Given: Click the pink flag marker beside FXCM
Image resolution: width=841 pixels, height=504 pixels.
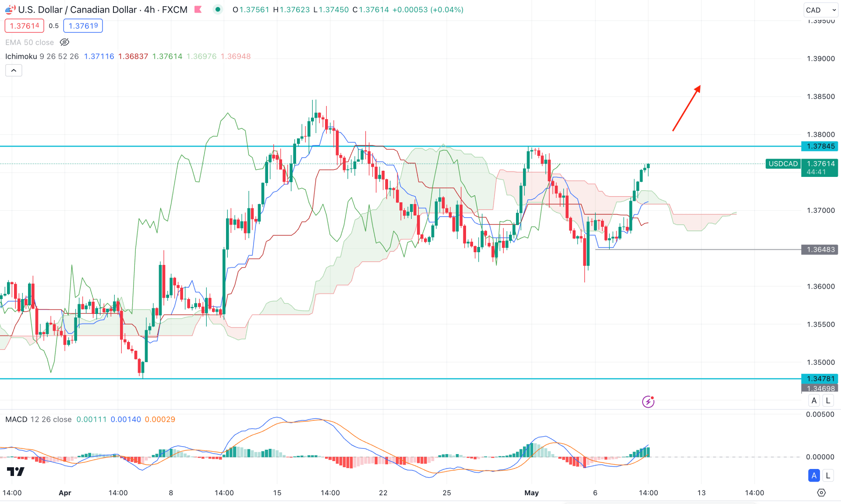Looking at the screenshot, I should [198, 9].
